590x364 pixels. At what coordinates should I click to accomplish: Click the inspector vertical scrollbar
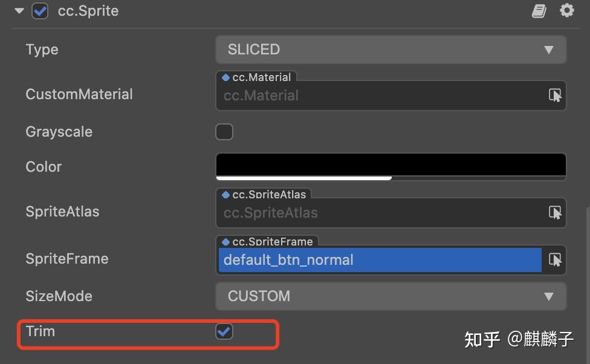tap(586, 284)
